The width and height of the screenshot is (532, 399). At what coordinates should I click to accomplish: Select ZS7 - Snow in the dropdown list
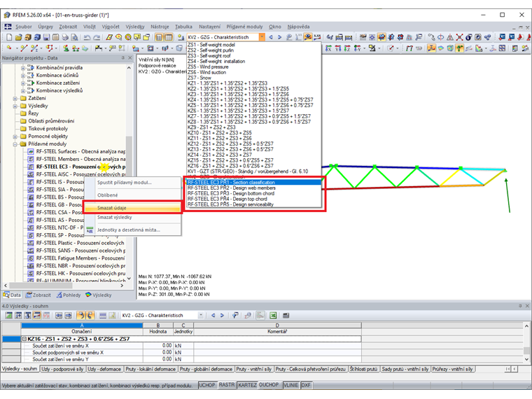[x=254, y=78]
